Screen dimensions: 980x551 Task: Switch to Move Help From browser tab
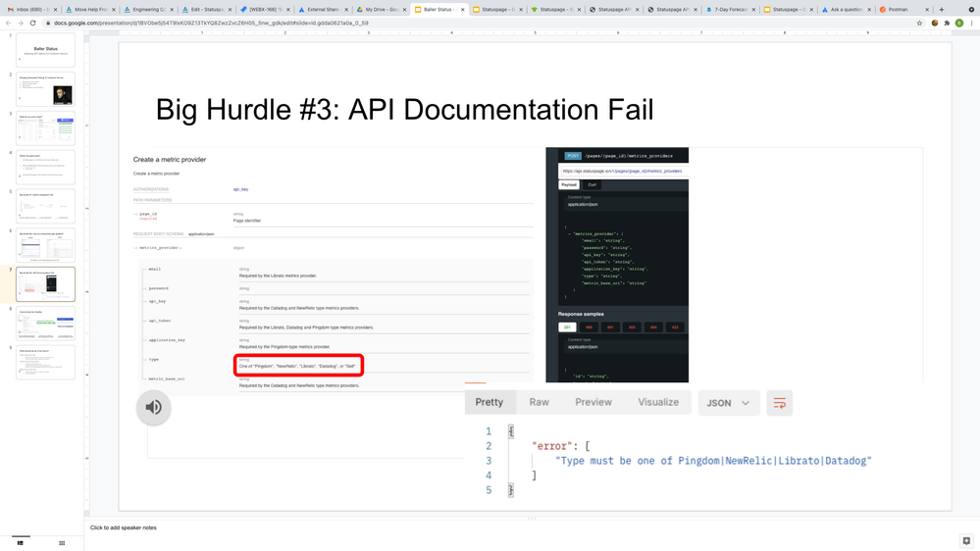[x=90, y=10]
